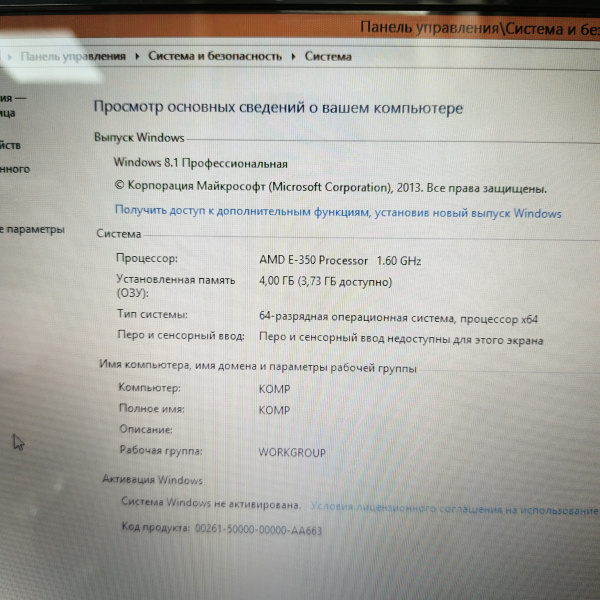Click the sidebar link ending in 'параметры'
Screen dimensions: 600x600
(x=32, y=230)
